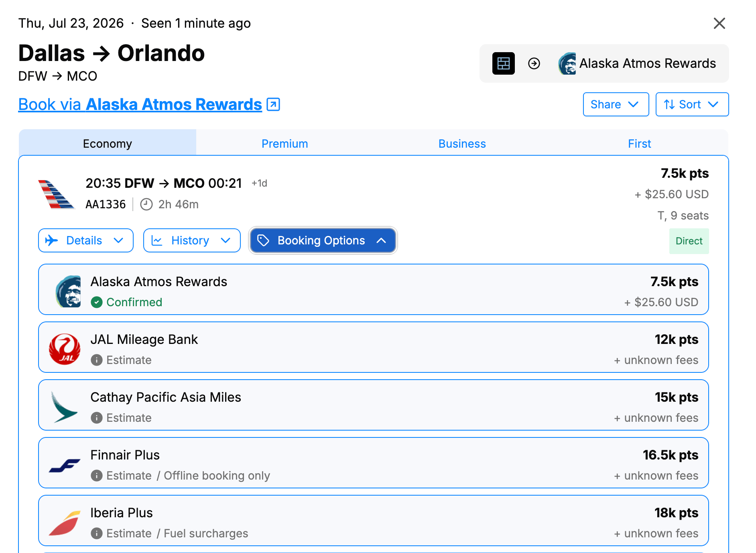Click the +1d next-day arrival indicator

259,183
